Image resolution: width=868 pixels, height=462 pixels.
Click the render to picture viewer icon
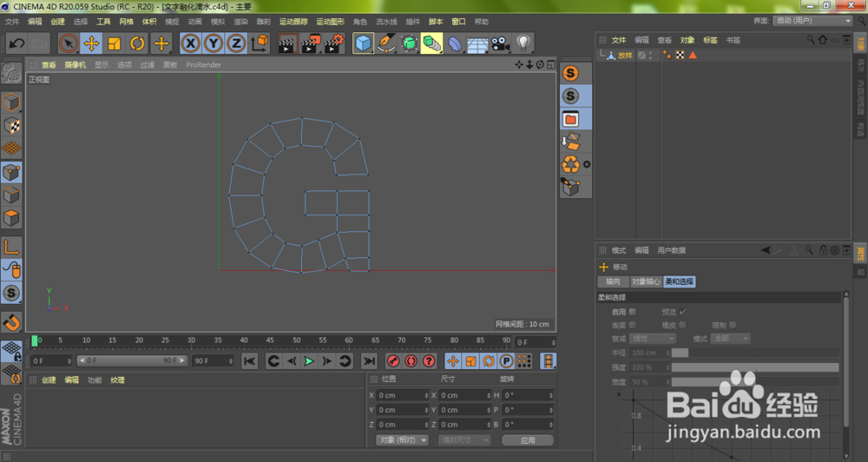point(310,43)
